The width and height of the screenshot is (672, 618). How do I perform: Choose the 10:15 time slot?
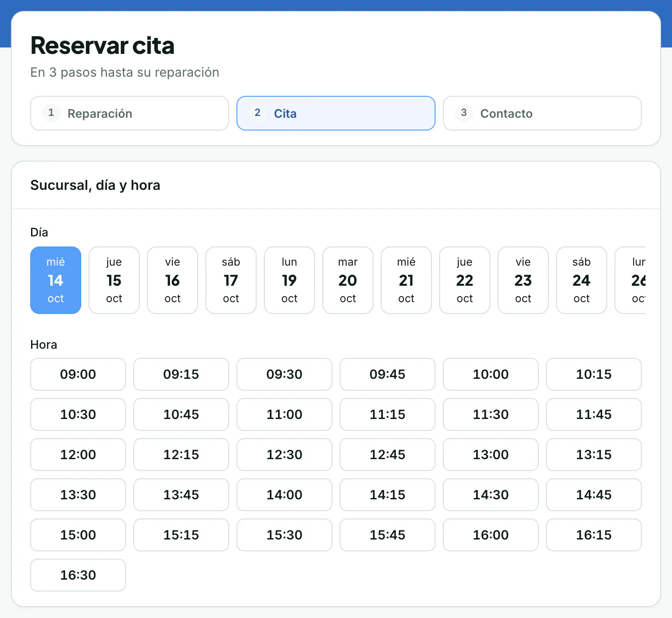(x=594, y=374)
